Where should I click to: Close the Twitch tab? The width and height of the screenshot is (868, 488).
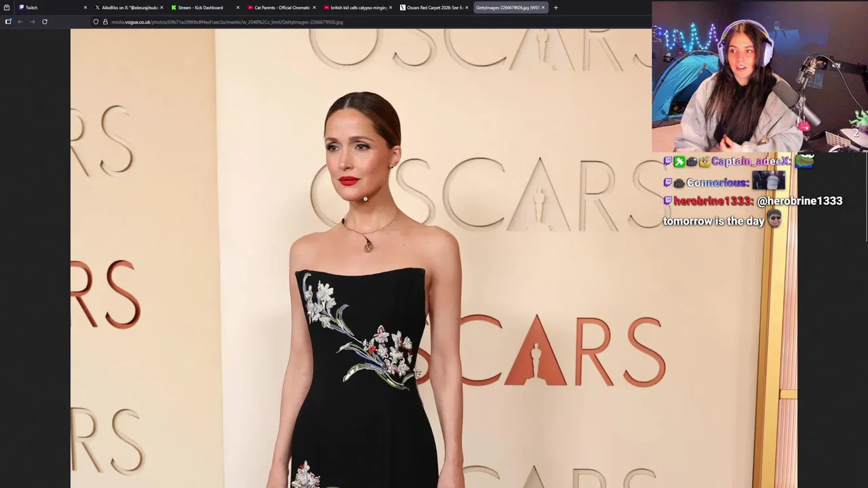[85, 7]
